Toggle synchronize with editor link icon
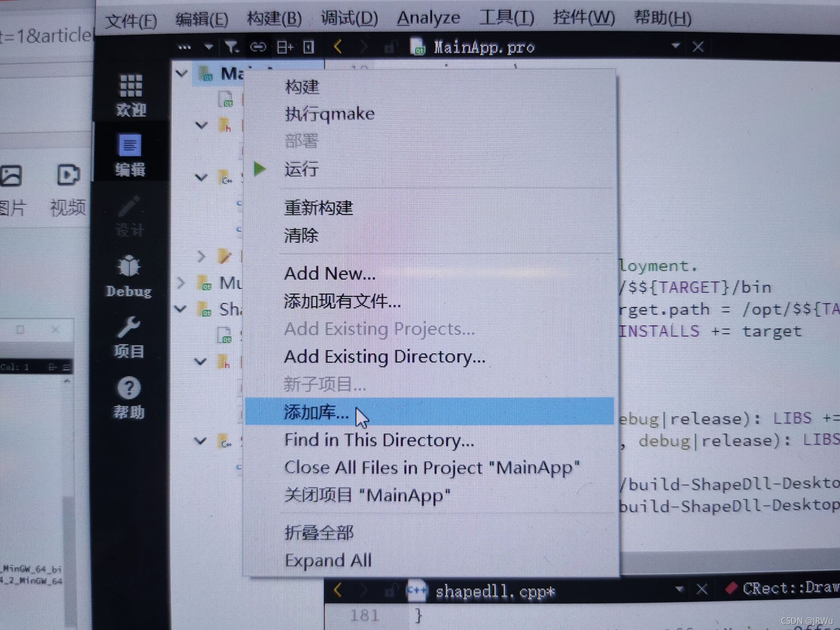The width and height of the screenshot is (840, 630). [x=258, y=47]
